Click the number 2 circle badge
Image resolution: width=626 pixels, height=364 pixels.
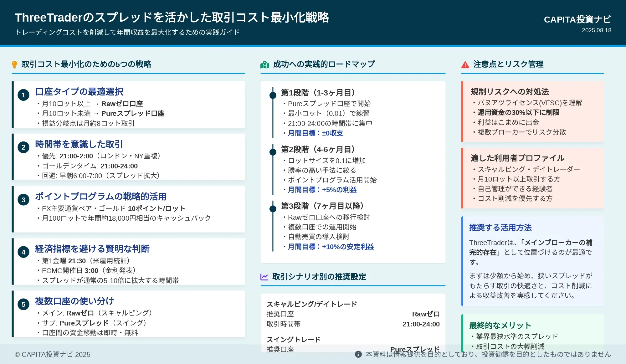(x=23, y=147)
